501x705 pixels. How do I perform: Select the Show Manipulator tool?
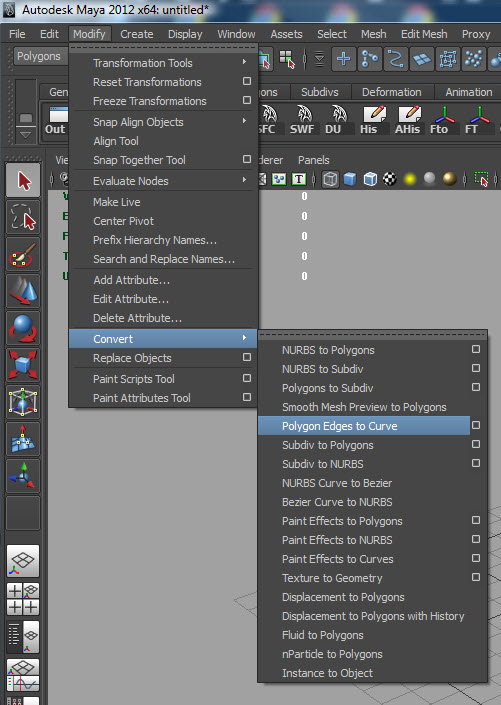tap(23, 476)
